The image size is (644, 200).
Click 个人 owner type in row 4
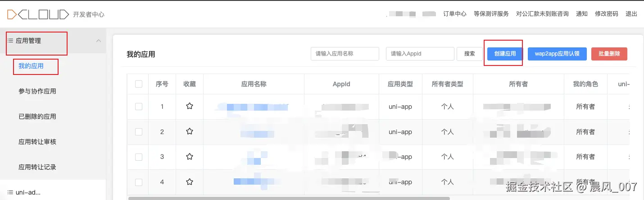point(447,182)
